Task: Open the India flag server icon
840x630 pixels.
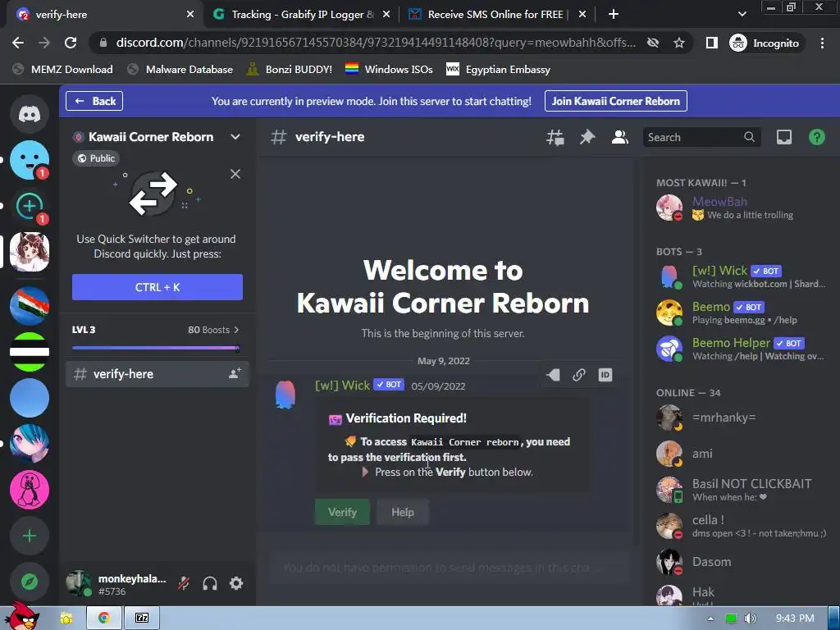Action: coord(30,306)
